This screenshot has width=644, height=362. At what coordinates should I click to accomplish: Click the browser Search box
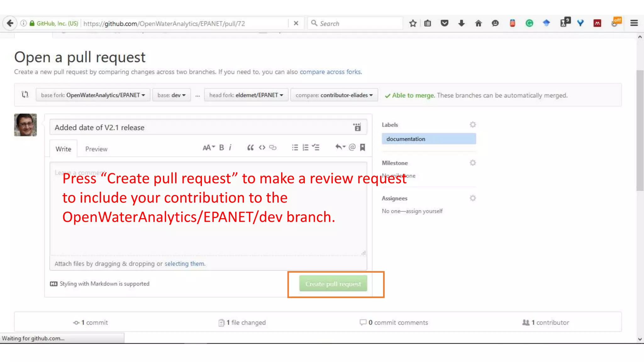pyautogui.click(x=355, y=23)
